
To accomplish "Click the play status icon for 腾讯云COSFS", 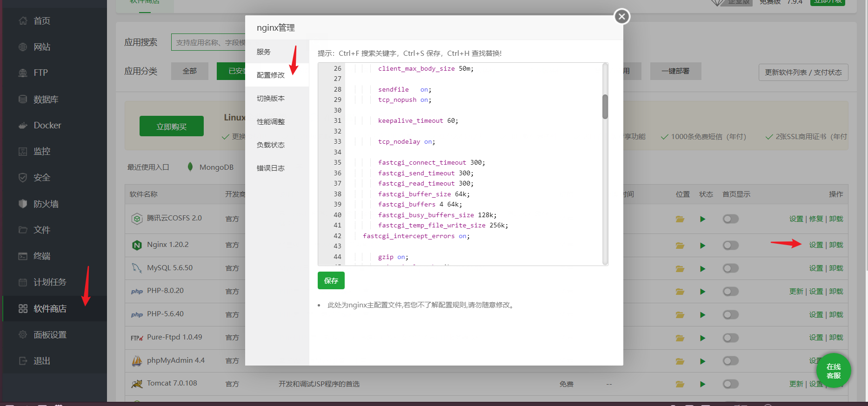I will click(702, 219).
